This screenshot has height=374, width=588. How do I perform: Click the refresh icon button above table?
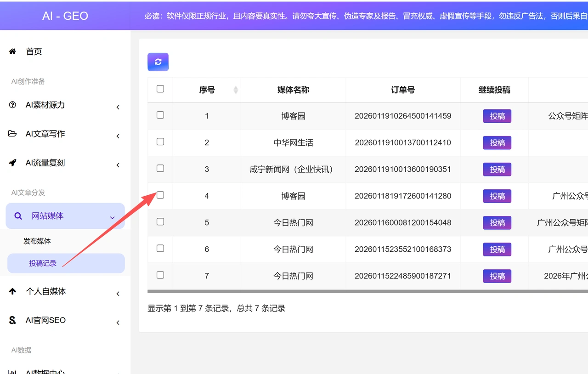[158, 62]
